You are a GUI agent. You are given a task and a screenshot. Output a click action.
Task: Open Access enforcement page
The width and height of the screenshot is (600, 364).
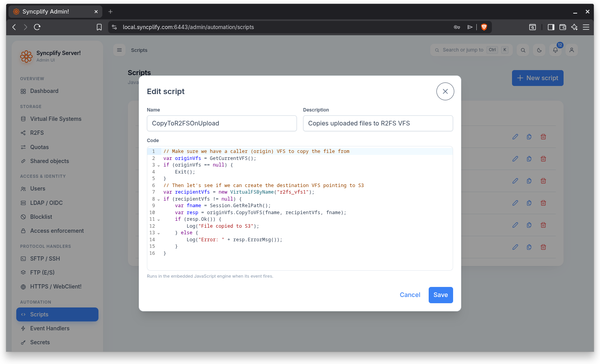pos(57,231)
